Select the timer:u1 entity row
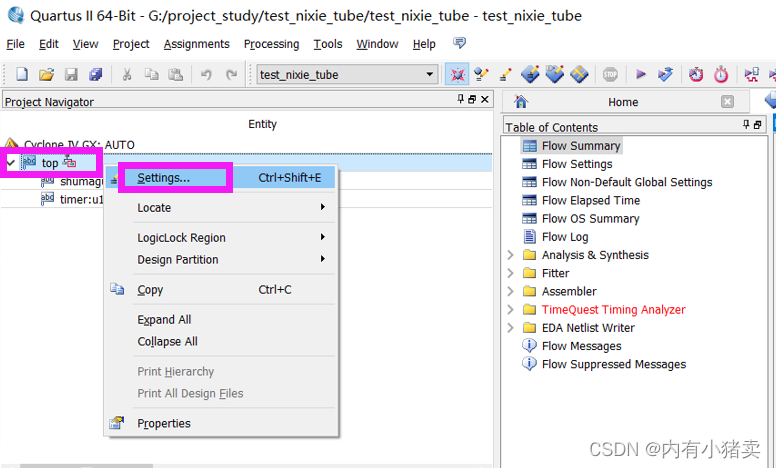This screenshot has width=776, height=468. pyautogui.click(x=82, y=199)
